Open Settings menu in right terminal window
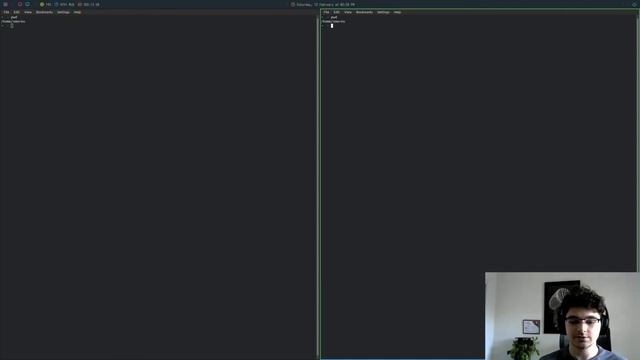This screenshot has height=360, width=640. point(383,12)
